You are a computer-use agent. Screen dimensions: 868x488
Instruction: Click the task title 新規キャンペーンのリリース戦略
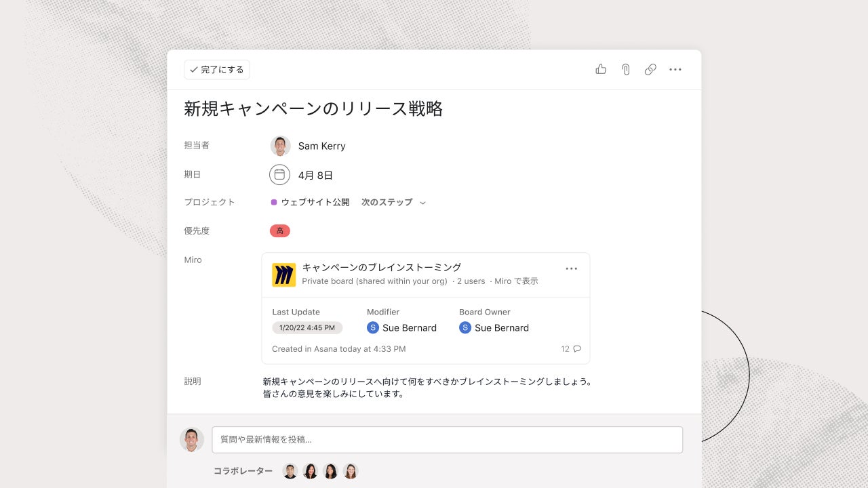(313, 108)
